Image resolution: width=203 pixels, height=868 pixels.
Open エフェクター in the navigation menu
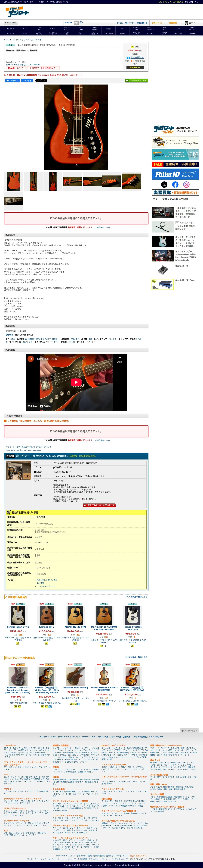tap(11, 33)
